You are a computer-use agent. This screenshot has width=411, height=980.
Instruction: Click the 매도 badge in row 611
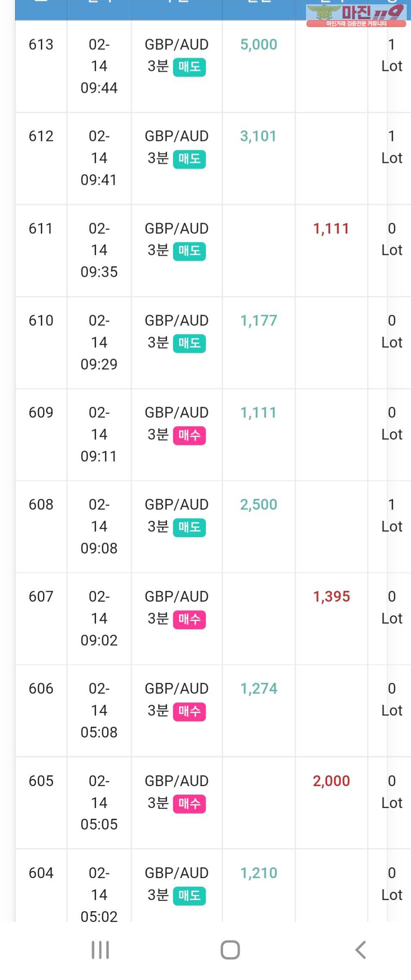[x=189, y=251]
